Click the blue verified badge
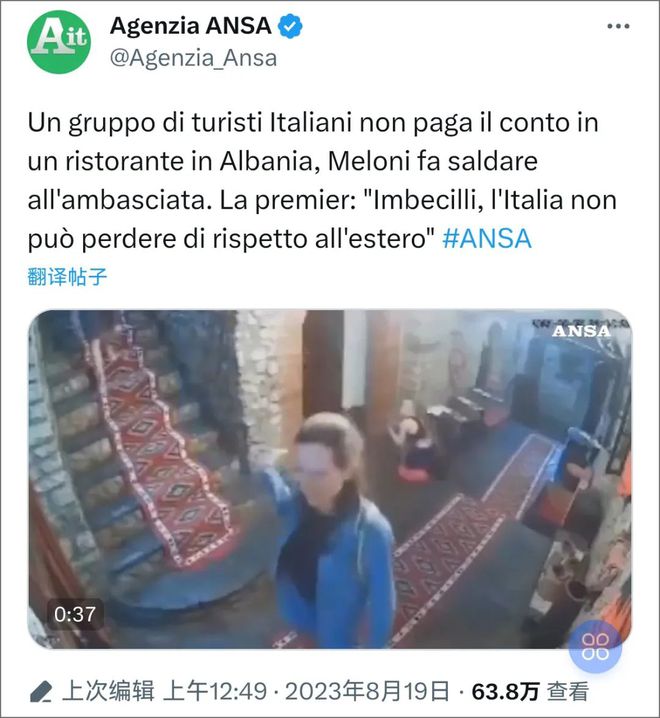The height and width of the screenshot is (718, 660). click(x=290, y=26)
